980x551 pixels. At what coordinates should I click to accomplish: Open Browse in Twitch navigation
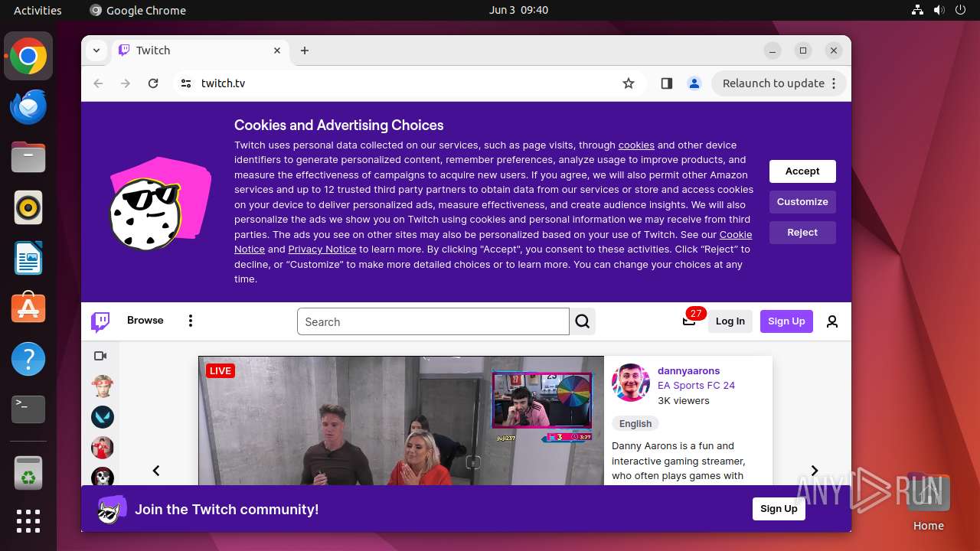click(x=145, y=321)
